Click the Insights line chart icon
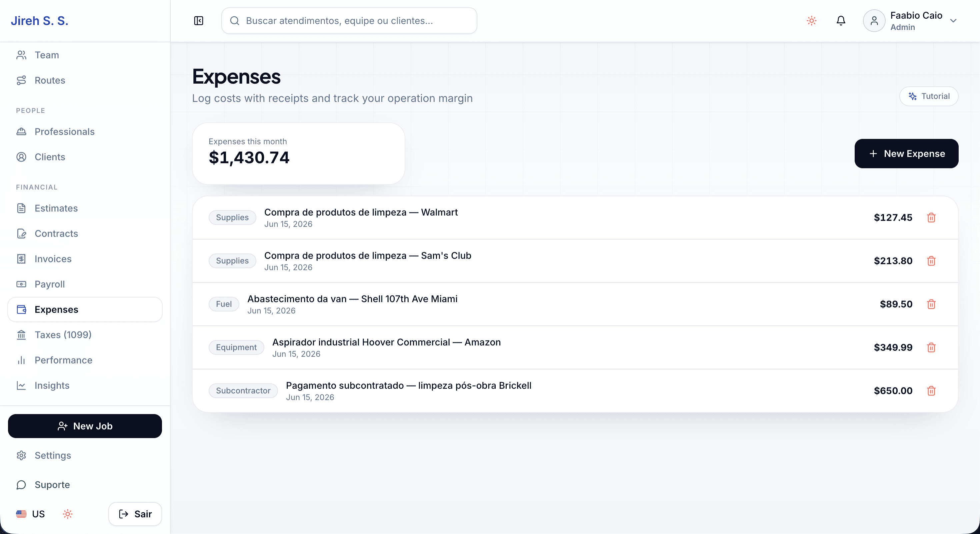This screenshot has height=534, width=980. tap(21, 385)
